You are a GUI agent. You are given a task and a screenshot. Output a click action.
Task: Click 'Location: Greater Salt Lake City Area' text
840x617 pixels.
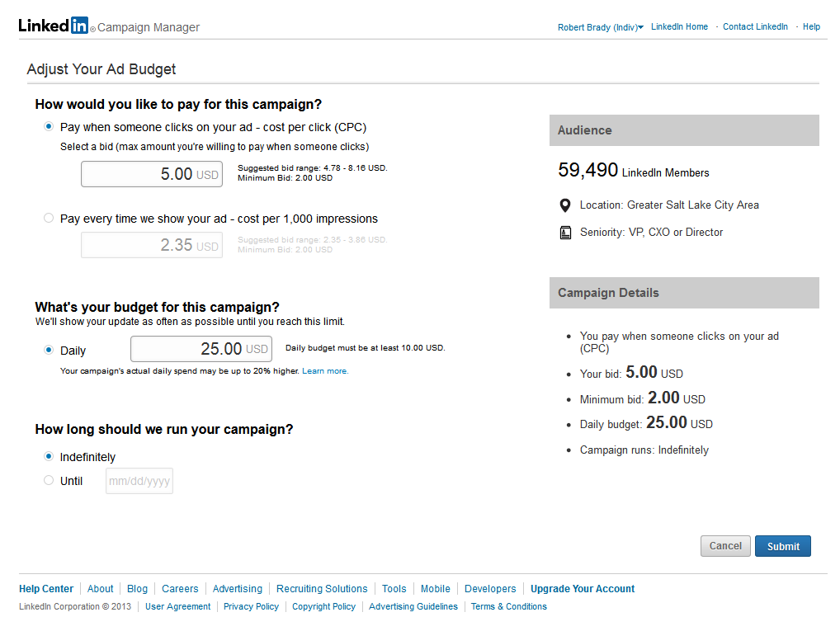click(x=669, y=205)
